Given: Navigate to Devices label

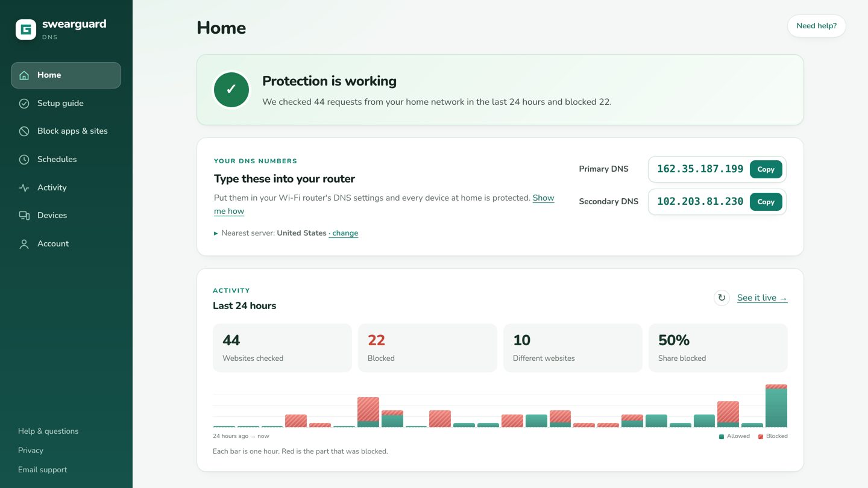Looking at the screenshot, I should point(52,215).
